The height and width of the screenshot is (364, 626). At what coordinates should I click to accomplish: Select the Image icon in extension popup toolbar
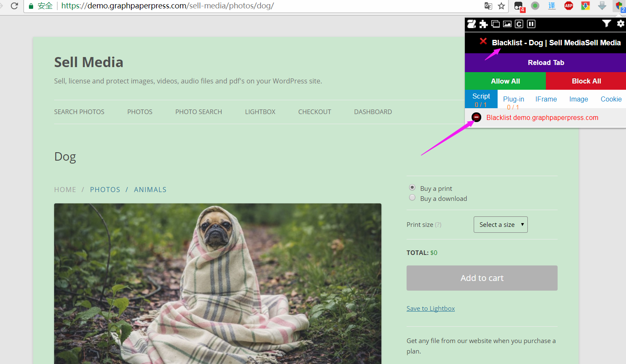coord(507,24)
